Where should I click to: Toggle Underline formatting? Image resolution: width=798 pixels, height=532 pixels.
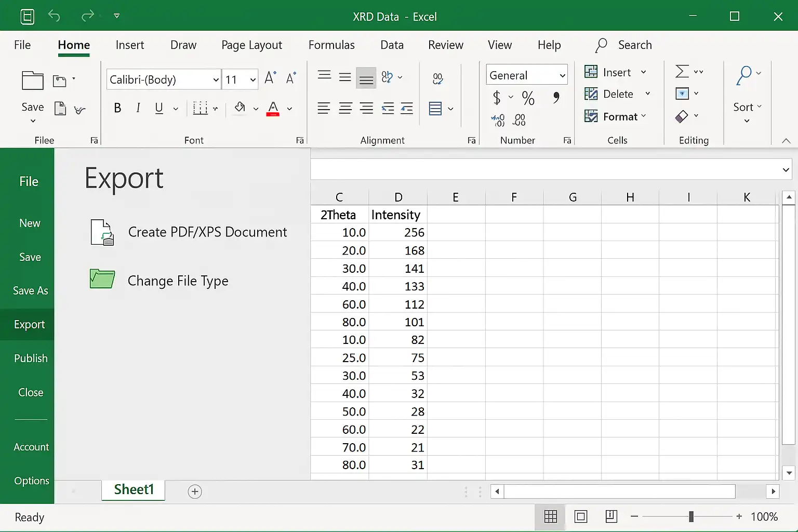pyautogui.click(x=159, y=108)
